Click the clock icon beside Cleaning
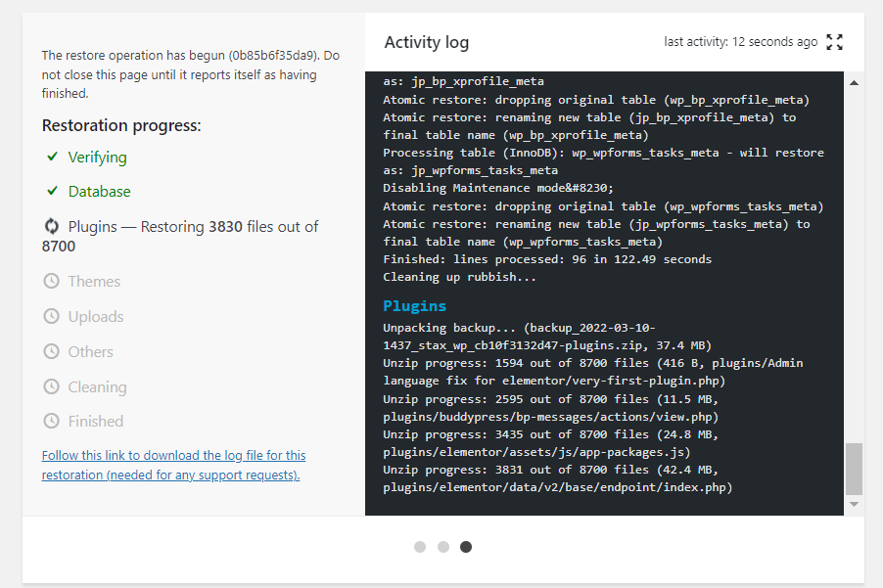The height and width of the screenshot is (588, 883). point(51,386)
